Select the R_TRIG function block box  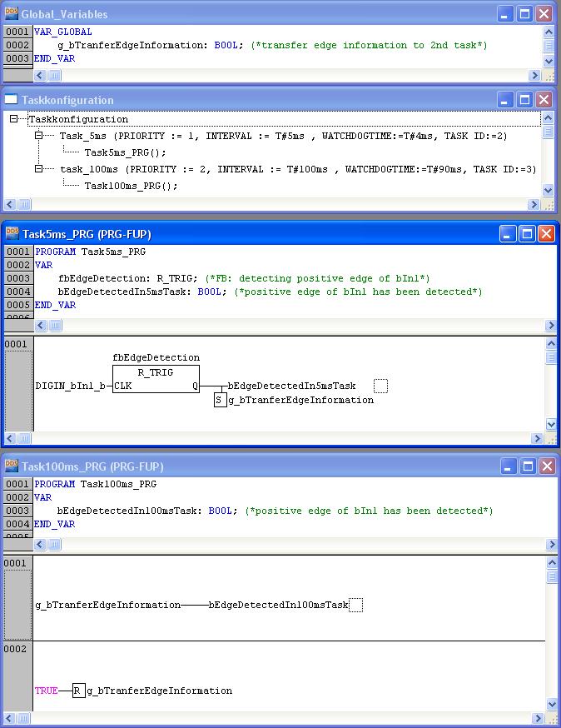coord(156,380)
